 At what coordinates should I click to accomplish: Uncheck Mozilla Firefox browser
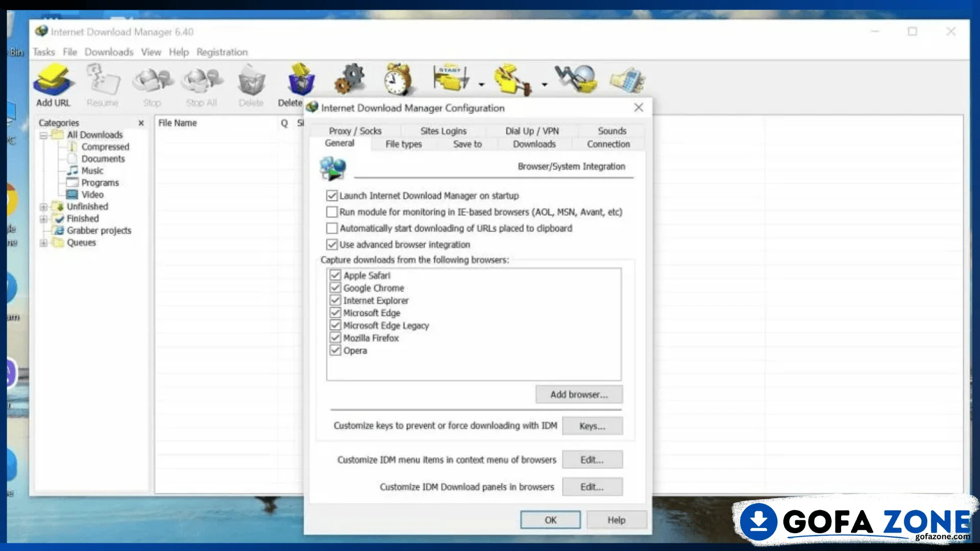tap(335, 338)
